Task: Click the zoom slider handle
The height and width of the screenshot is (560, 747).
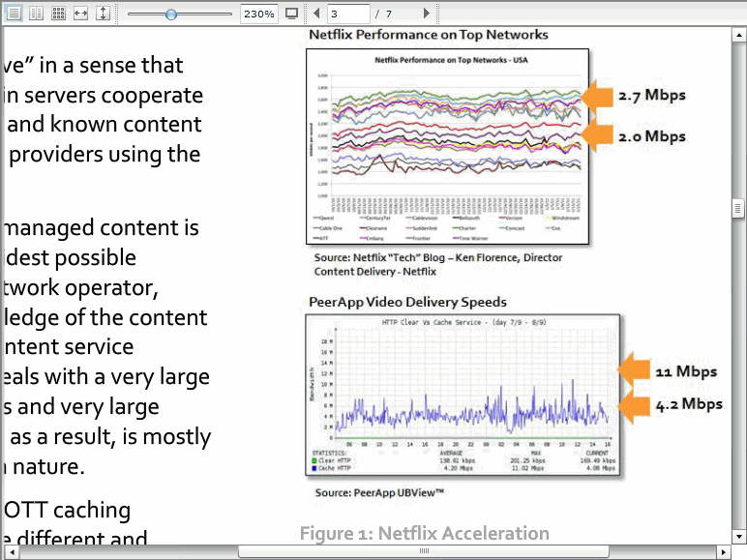Action: (171, 15)
